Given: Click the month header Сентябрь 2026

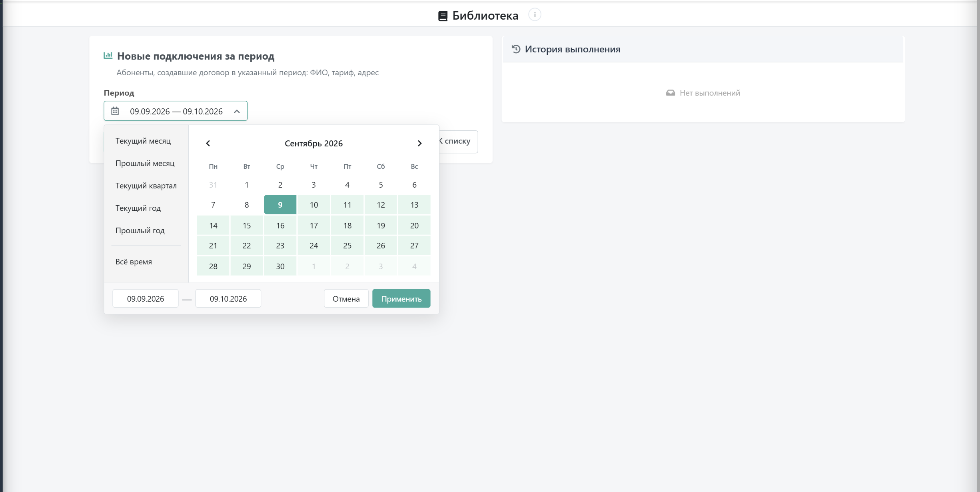Looking at the screenshot, I should tap(313, 143).
